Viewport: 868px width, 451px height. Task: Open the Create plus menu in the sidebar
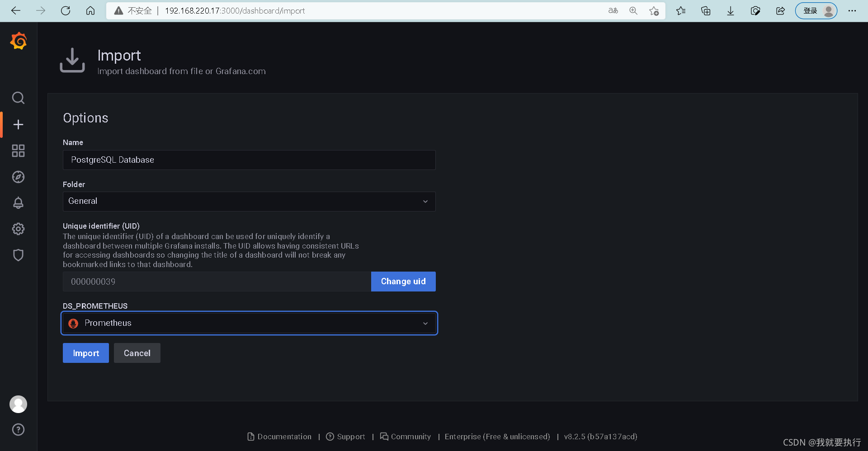point(18,124)
